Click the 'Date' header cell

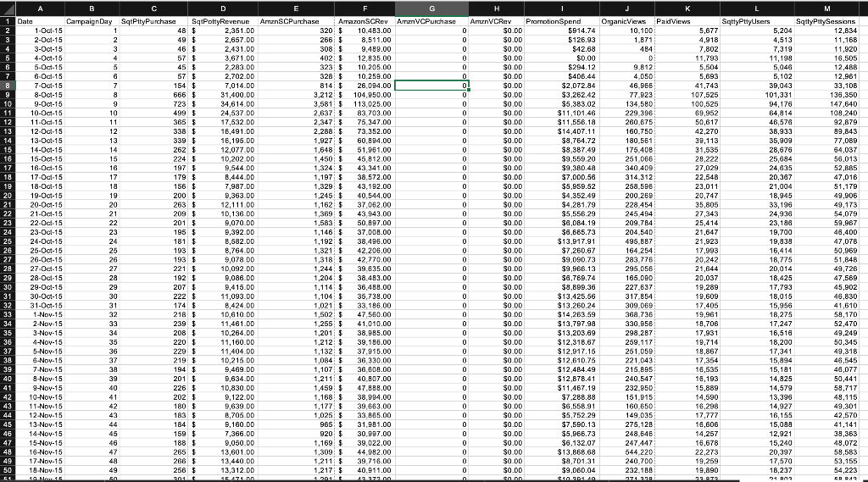(x=40, y=21)
